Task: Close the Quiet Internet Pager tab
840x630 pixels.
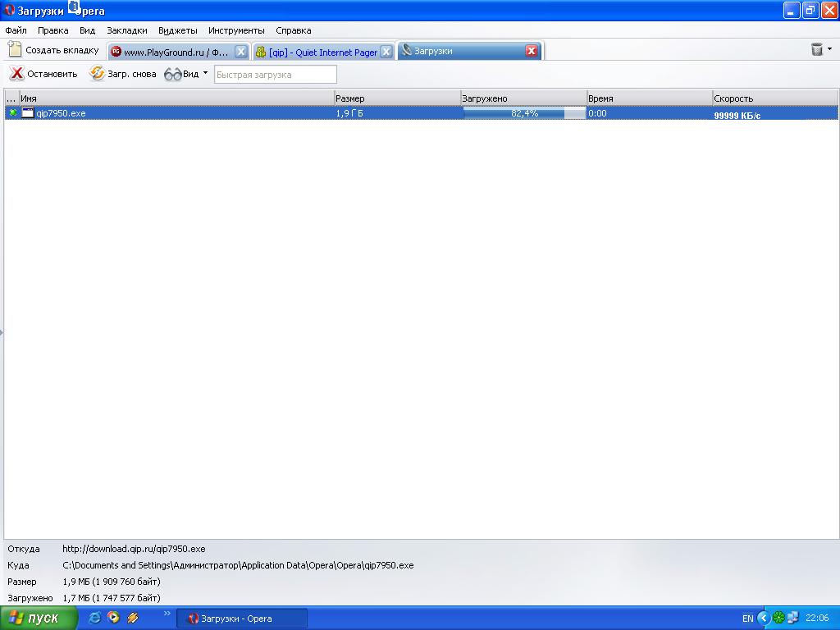Action: (386, 52)
